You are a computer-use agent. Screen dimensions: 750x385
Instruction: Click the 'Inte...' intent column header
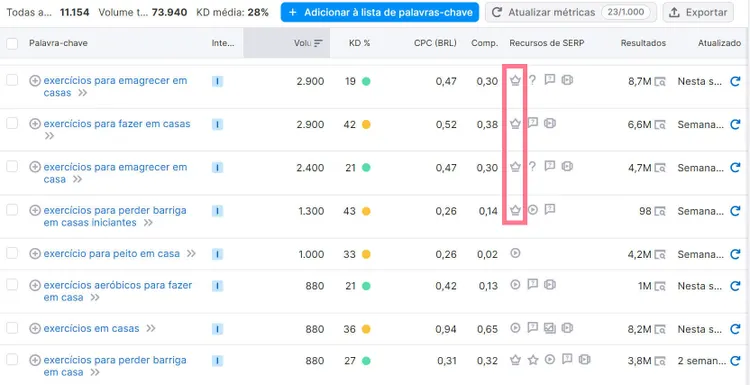223,43
